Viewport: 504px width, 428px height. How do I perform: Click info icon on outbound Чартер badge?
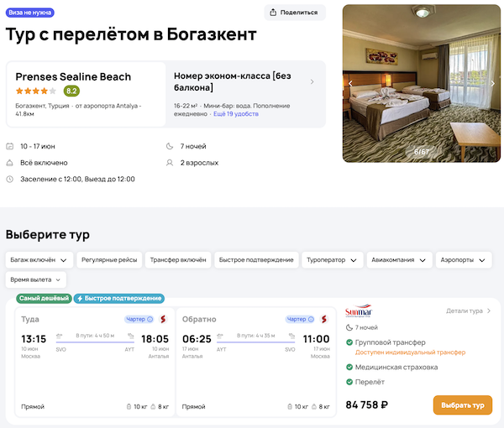150,319
